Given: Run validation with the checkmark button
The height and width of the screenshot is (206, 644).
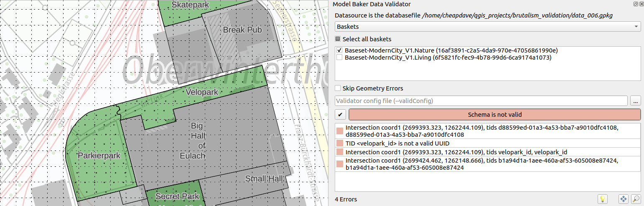Looking at the screenshot, I should pyautogui.click(x=341, y=115).
